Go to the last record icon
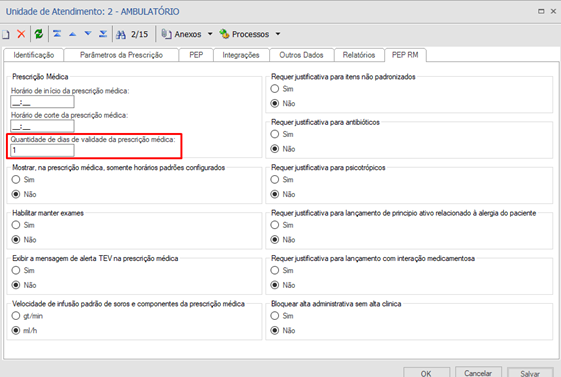Image resolution: width=561 pixels, height=377 pixels. coord(103,34)
